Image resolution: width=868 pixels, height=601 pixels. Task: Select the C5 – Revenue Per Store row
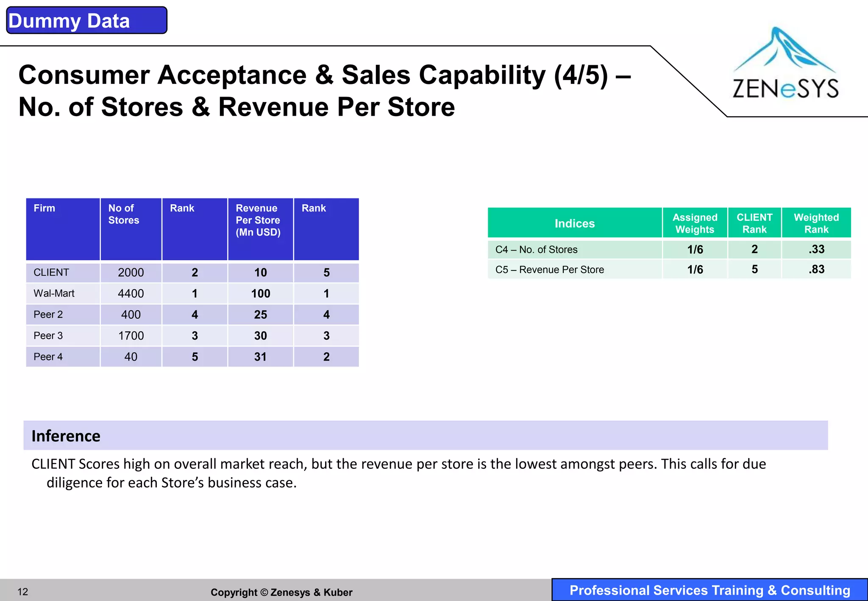669,270
